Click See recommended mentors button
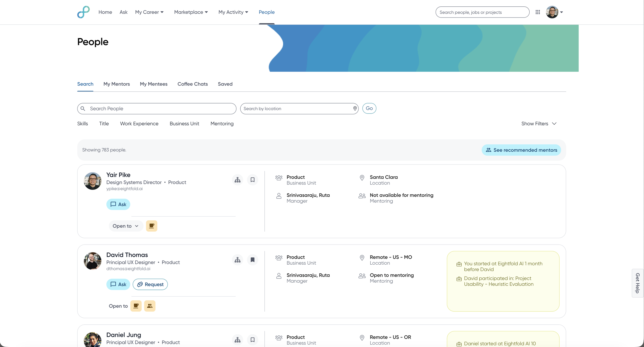 tap(521, 150)
